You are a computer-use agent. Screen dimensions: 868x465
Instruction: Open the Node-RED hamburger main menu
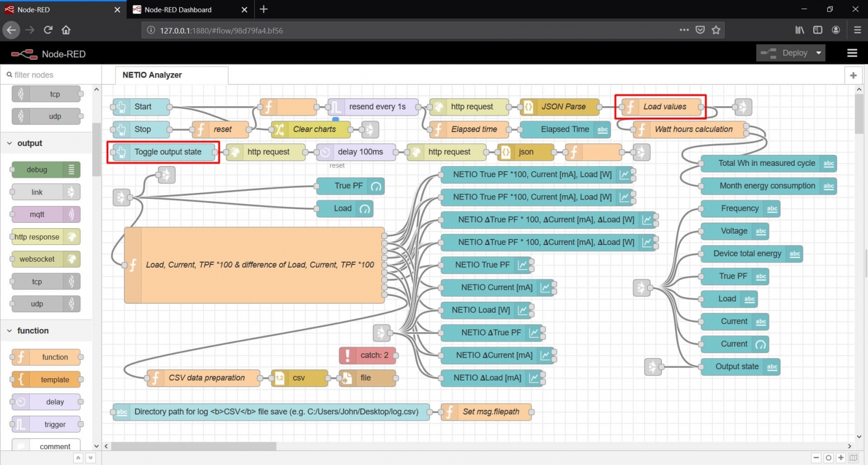click(x=852, y=53)
